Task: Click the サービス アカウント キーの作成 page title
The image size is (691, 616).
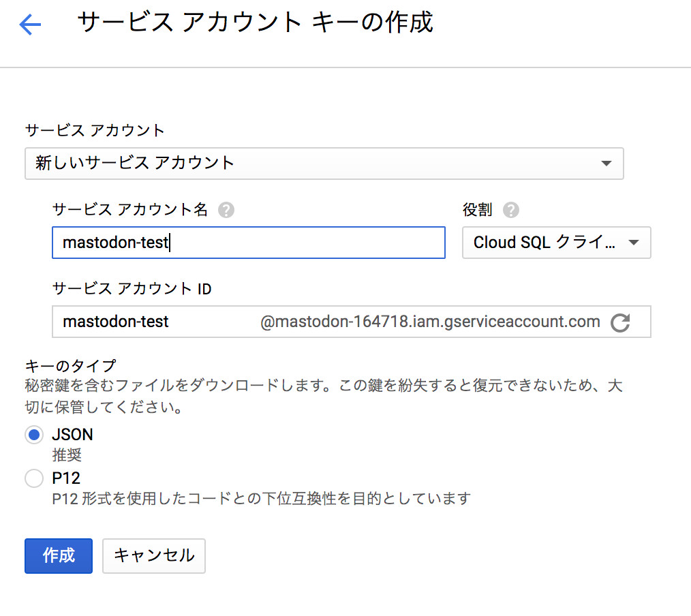Action: (x=255, y=22)
